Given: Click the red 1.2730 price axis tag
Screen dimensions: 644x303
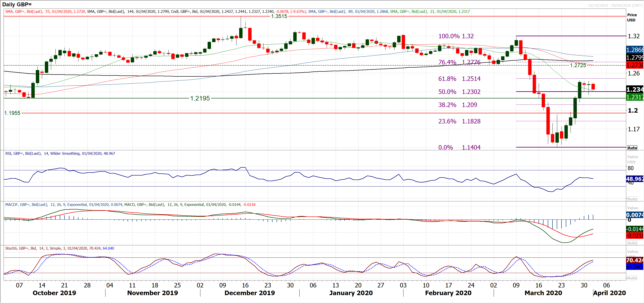Looking at the screenshot, I should pos(635,65).
